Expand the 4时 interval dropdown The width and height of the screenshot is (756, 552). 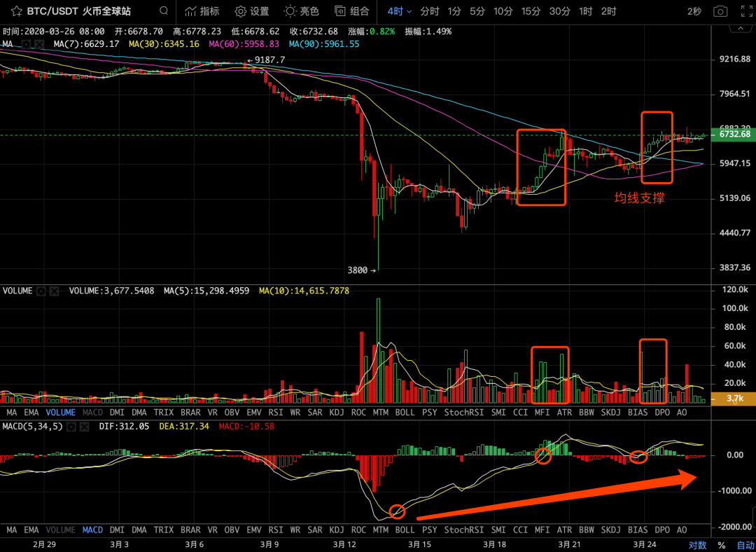tap(400, 11)
